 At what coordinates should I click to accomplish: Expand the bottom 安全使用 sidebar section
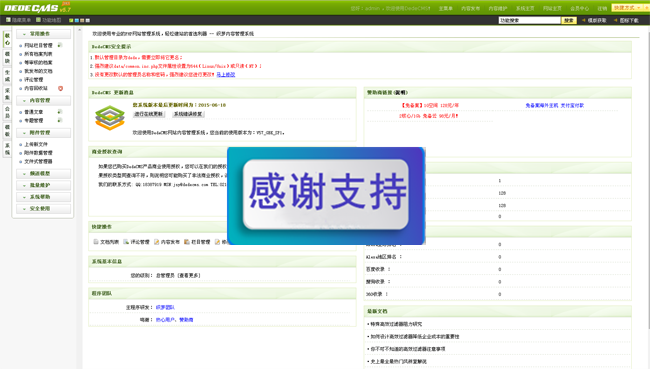pos(44,209)
